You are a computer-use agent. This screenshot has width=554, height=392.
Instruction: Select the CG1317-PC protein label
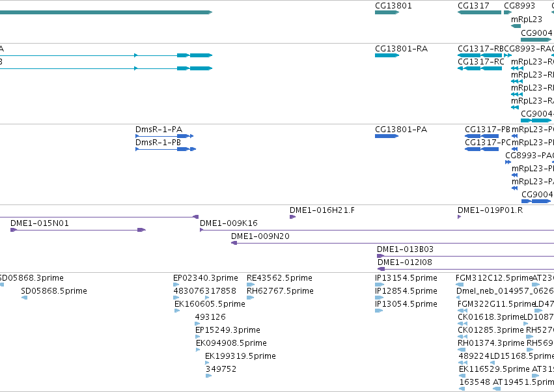[488, 143]
